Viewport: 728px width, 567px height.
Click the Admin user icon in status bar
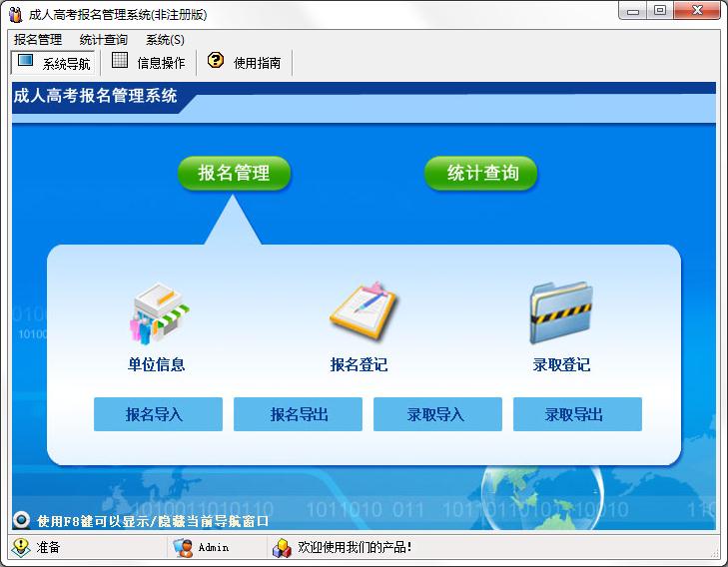click(183, 547)
